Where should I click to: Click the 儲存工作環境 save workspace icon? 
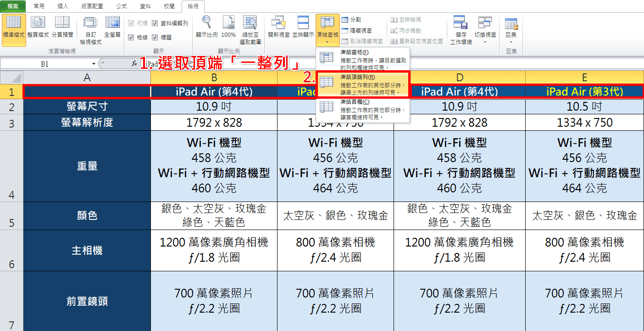pos(460,30)
